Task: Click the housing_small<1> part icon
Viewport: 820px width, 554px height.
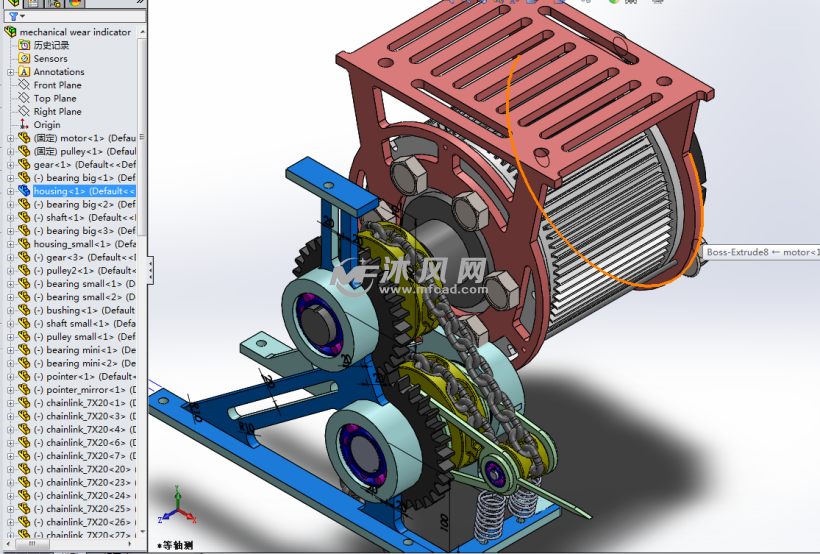Action: [24, 244]
